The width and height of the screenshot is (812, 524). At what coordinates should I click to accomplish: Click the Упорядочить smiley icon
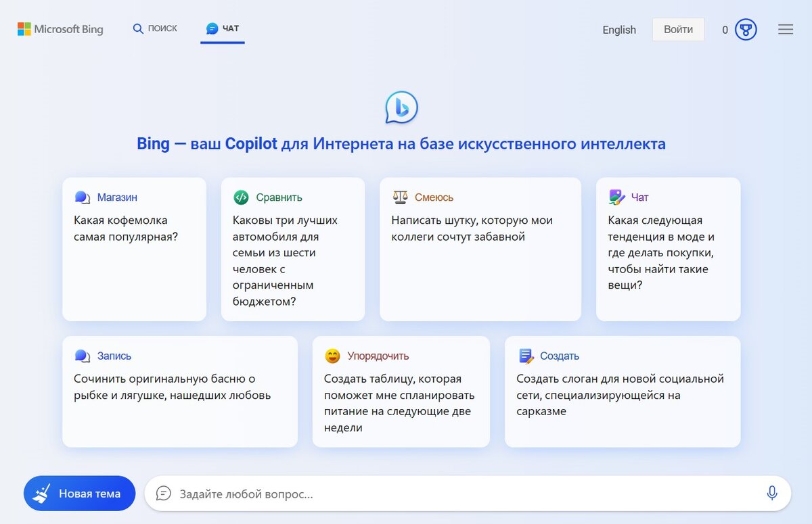[x=331, y=355]
